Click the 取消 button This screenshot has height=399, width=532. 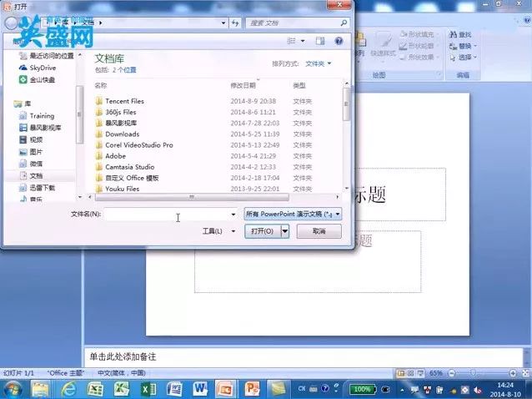[319, 231]
